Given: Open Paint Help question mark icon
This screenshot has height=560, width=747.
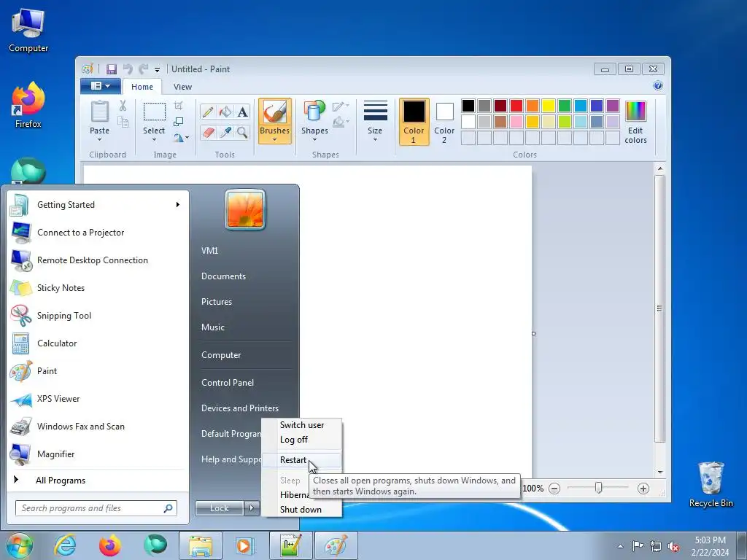Looking at the screenshot, I should coord(658,86).
